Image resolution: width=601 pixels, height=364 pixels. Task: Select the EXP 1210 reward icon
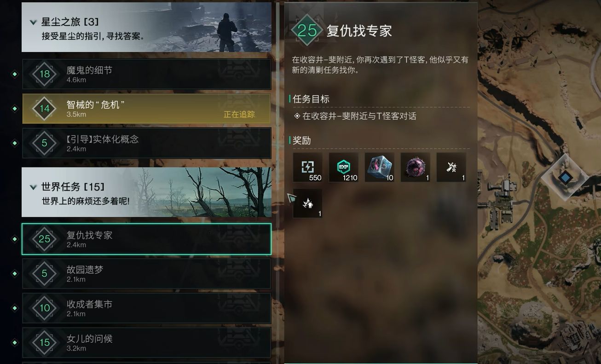(344, 168)
